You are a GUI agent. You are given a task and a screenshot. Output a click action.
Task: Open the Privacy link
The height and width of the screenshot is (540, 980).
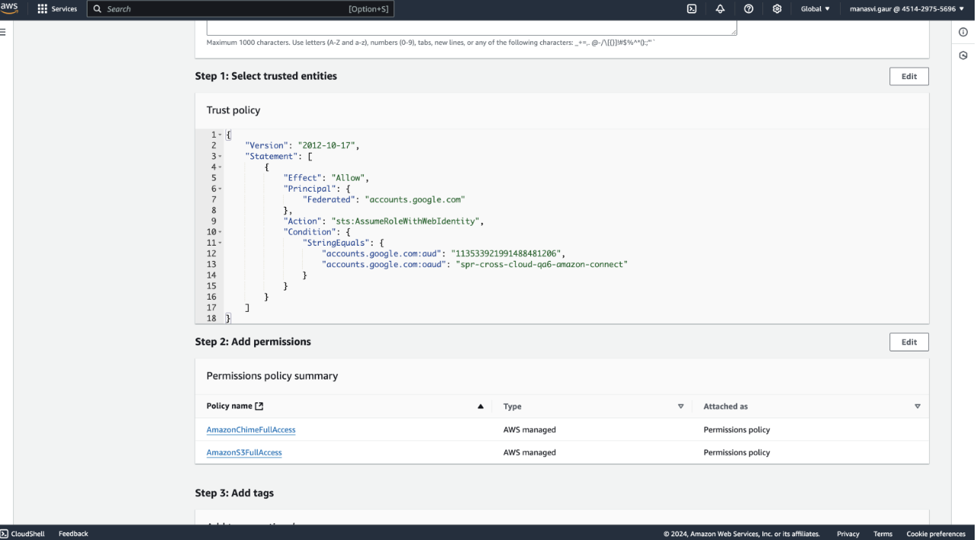848,534
